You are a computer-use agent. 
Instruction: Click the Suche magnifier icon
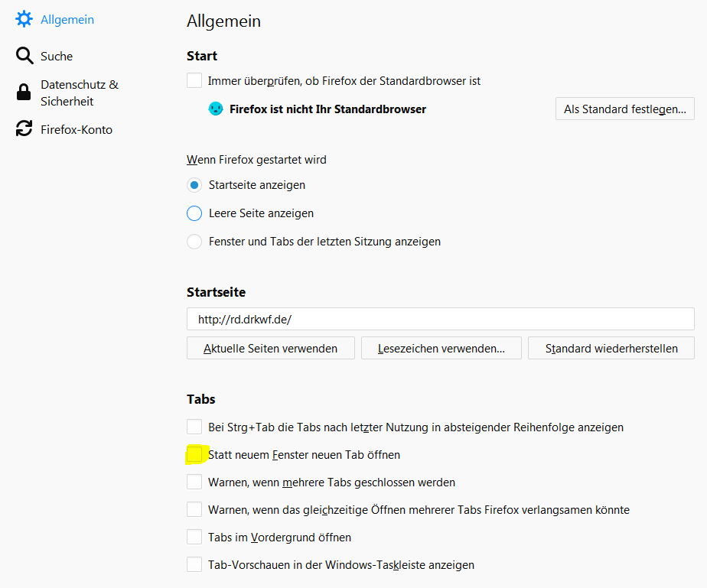click(x=24, y=56)
